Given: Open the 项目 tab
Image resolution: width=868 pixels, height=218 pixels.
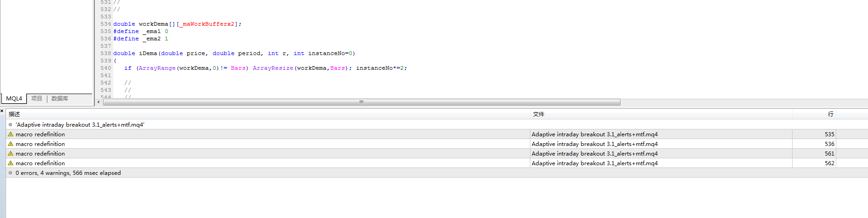Looking at the screenshot, I should [37, 99].
